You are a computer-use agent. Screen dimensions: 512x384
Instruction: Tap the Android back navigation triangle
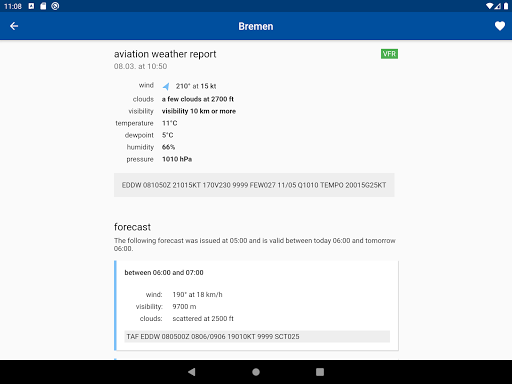point(192,372)
